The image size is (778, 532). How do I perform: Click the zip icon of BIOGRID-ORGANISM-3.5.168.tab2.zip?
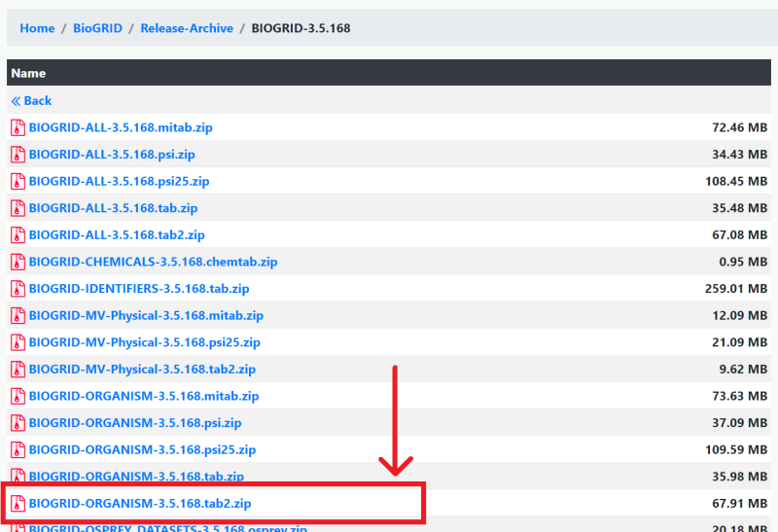(18, 503)
